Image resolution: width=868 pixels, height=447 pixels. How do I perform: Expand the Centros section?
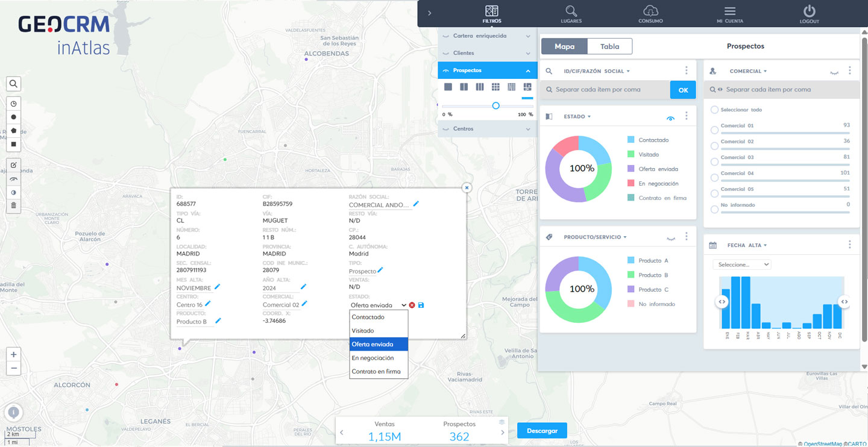(x=487, y=129)
